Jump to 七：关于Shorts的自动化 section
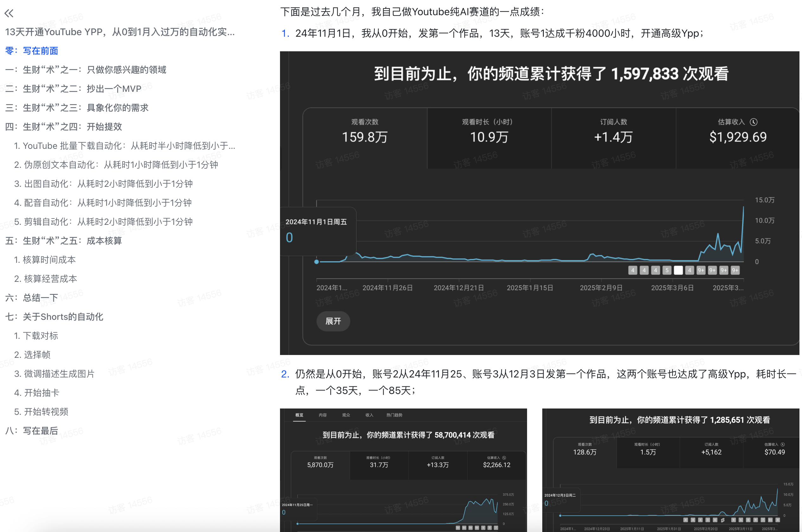 54,317
